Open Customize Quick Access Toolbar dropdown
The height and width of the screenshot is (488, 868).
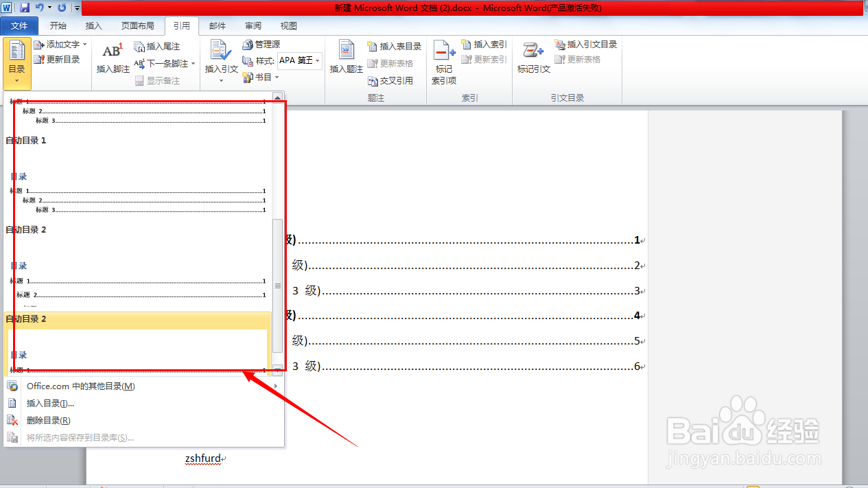77,8
